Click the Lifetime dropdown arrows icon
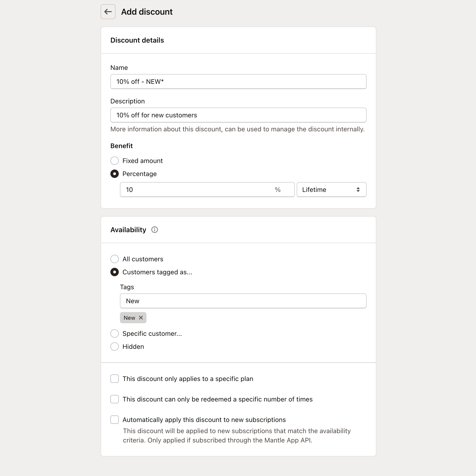 (358, 190)
